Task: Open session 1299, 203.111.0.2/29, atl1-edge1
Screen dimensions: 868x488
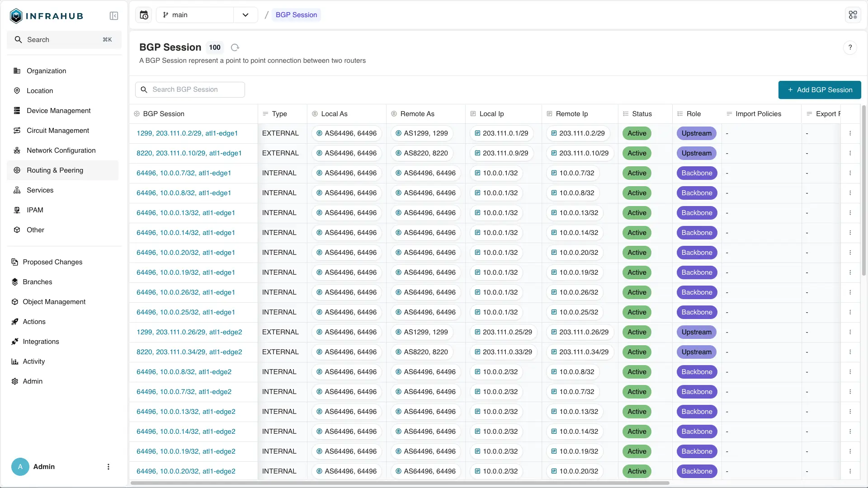Action: [187, 133]
